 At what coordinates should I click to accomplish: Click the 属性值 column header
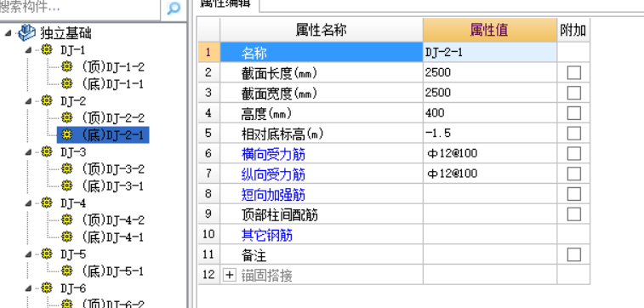pos(489,30)
